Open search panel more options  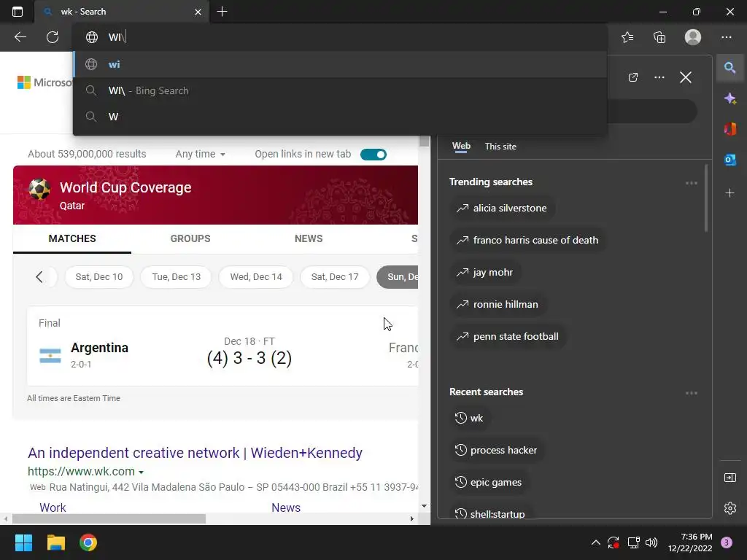point(659,77)
